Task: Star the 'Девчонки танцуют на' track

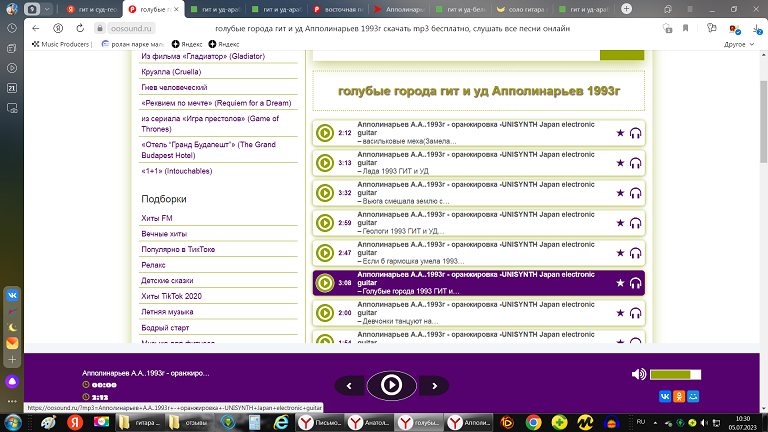Action: [620, 312]
